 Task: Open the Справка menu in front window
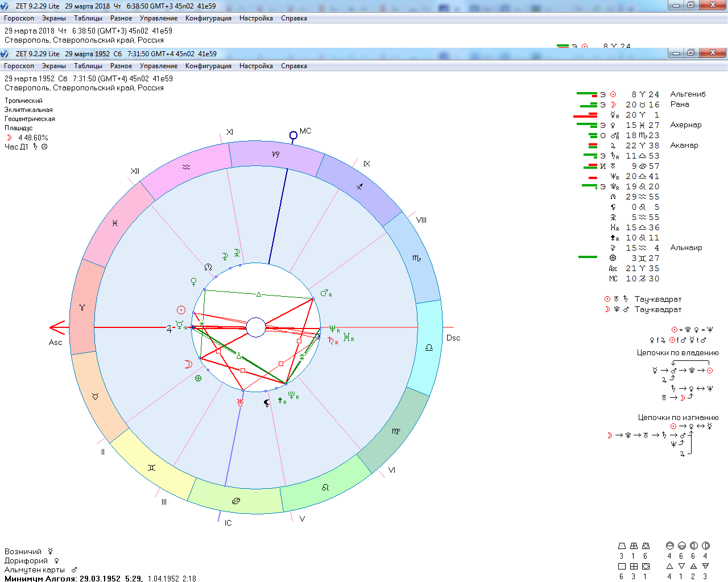tap(293, 66)
